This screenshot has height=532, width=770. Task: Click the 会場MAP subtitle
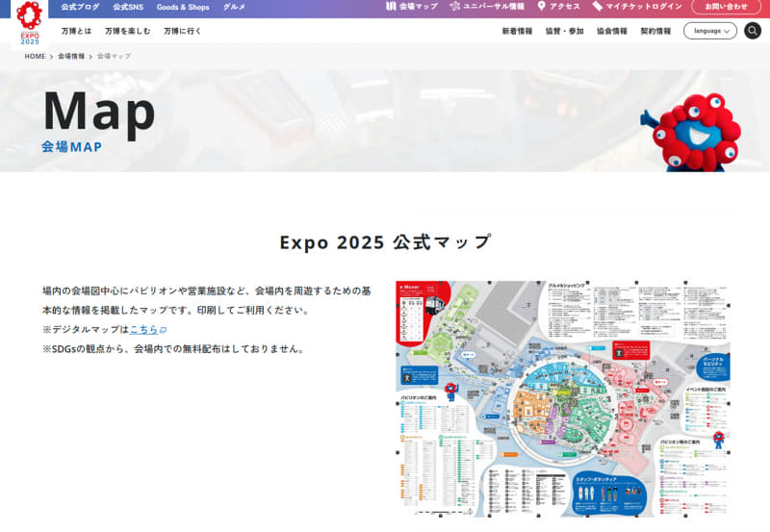[71, 147]
